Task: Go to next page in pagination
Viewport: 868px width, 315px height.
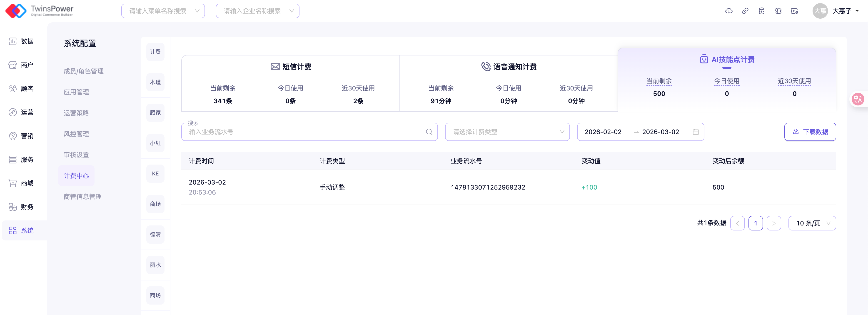Action: pyautogui.click(x=774, y=223)
